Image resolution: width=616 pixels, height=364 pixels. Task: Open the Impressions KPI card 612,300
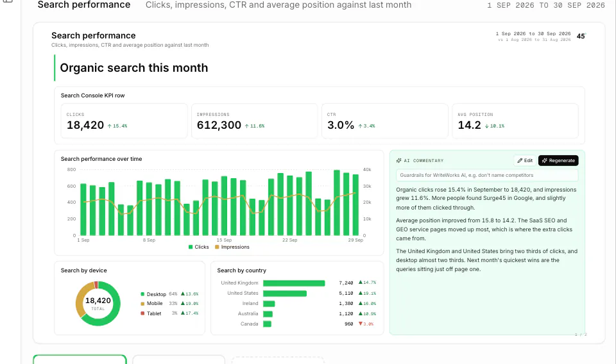(x=255, y=121)
